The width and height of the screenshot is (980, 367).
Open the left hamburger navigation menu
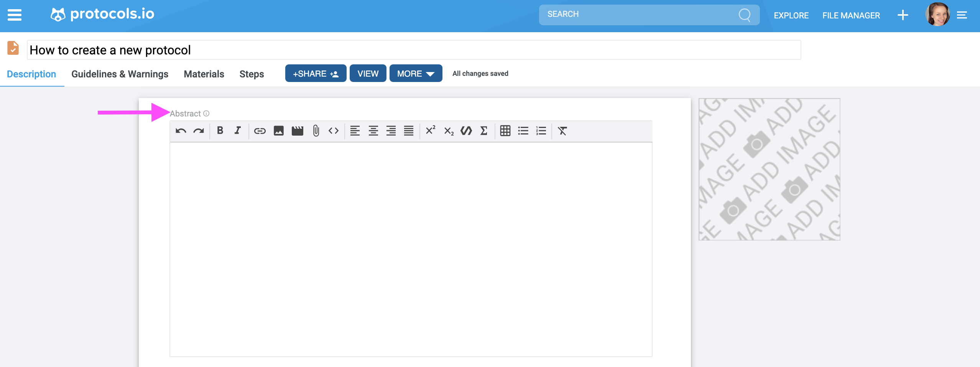pyautogui.click(x=15, y=15)
